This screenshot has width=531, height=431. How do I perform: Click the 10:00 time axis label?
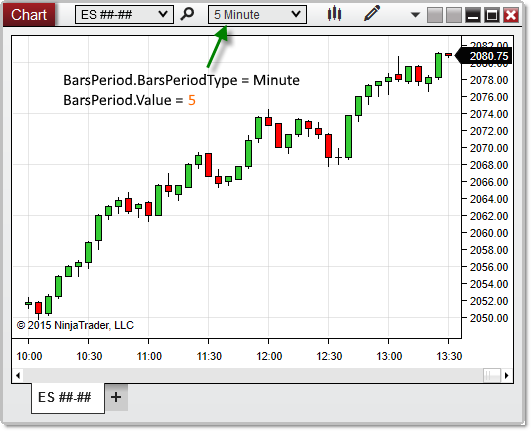click(29, 356)
